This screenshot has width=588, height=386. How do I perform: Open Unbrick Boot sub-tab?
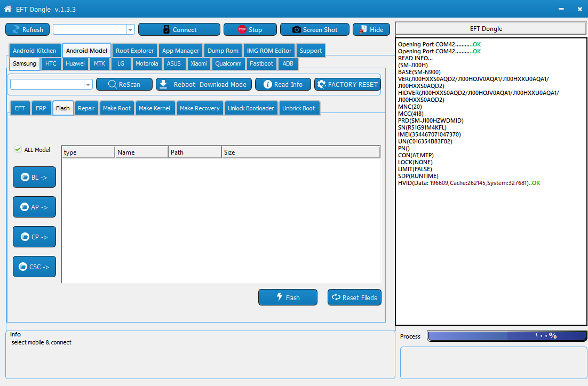coord(299,108)
